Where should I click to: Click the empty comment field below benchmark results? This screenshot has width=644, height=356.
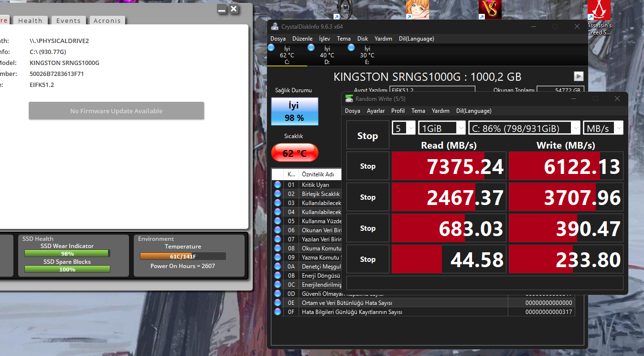point(485,283)
